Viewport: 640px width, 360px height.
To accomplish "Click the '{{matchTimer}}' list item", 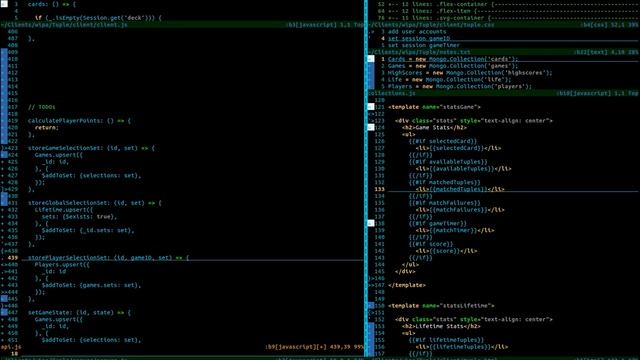I will [454, 230].
